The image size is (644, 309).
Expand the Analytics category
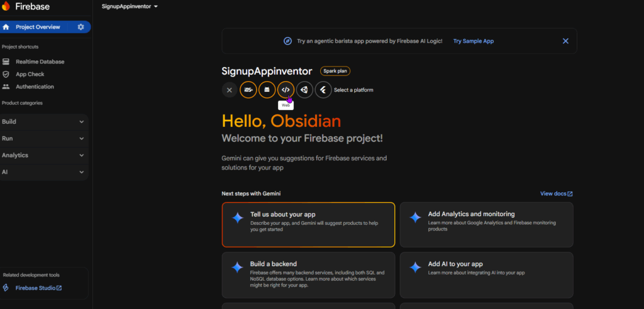(44, 155)
